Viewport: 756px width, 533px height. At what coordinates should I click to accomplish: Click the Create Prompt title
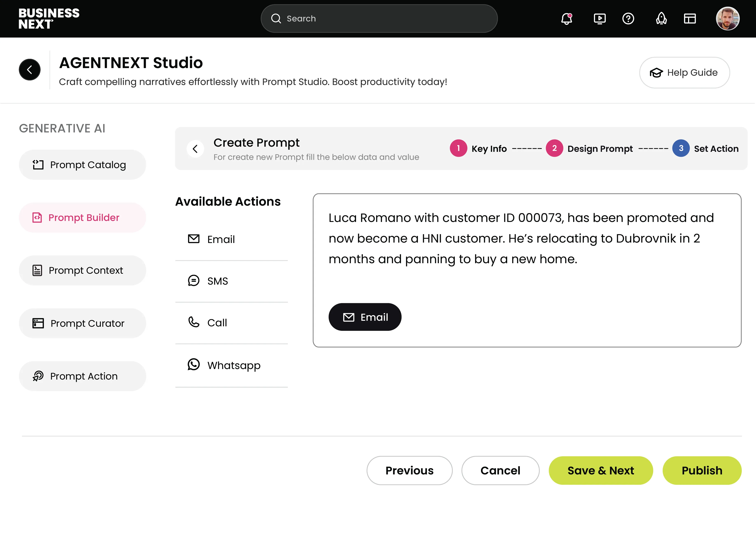[256, 143]
